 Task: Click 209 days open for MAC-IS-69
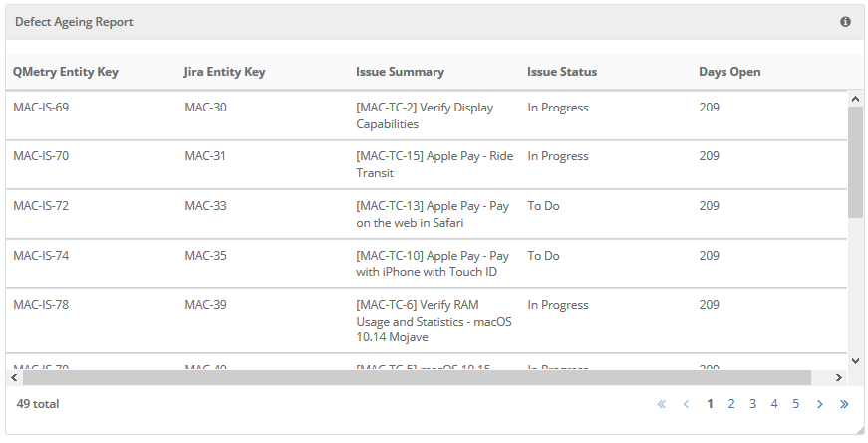click(x=710, y=108)
